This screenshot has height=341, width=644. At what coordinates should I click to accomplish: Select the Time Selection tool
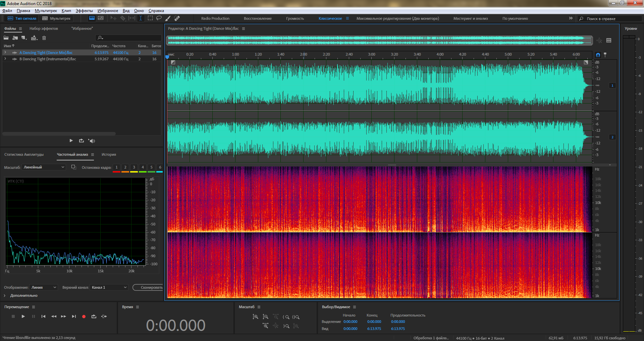click(141, 18)
